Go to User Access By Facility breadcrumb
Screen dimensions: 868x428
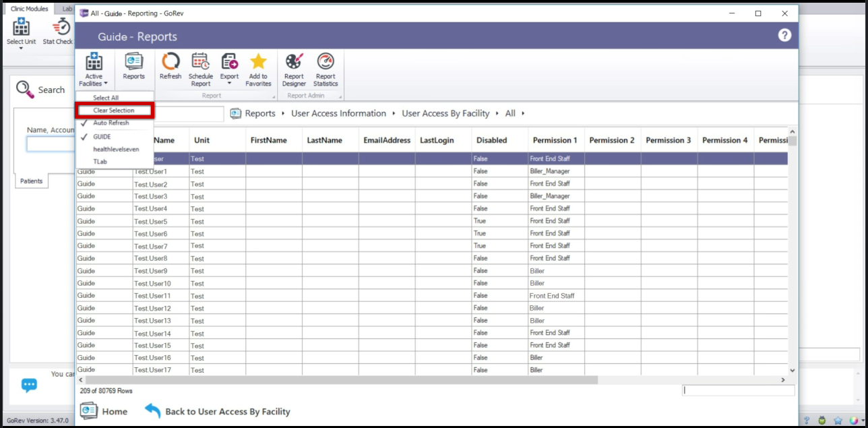point(445,114)
